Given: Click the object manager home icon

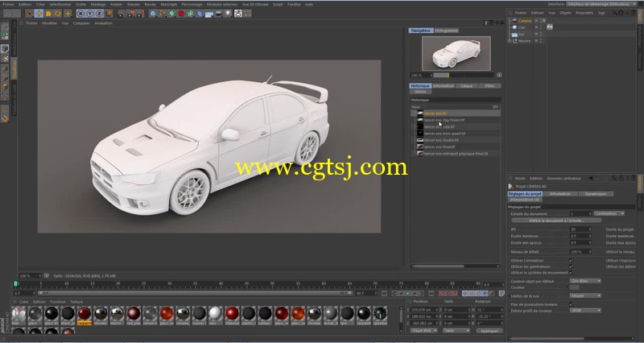Looking at the screenshot, I should (x=621, y=13).
